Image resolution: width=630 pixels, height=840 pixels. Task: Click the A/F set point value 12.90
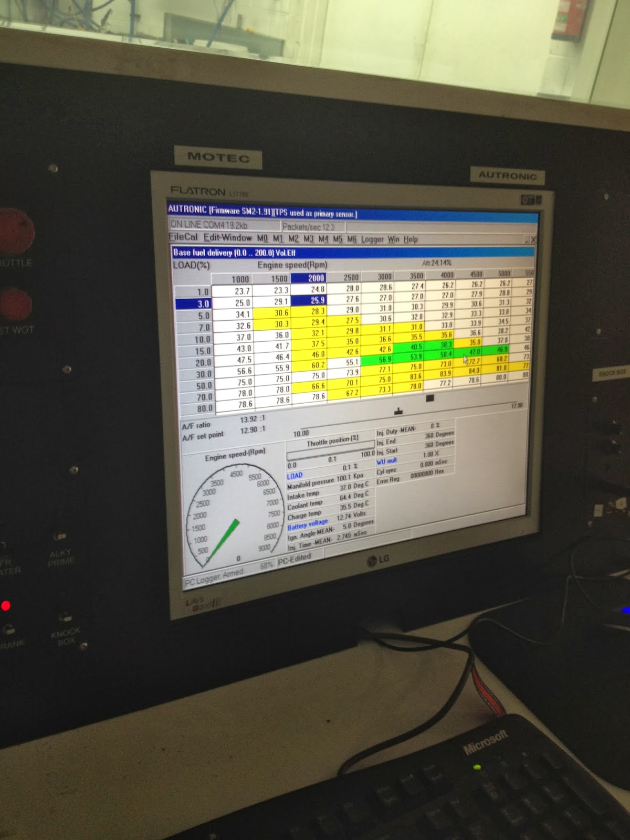(253, 430)
